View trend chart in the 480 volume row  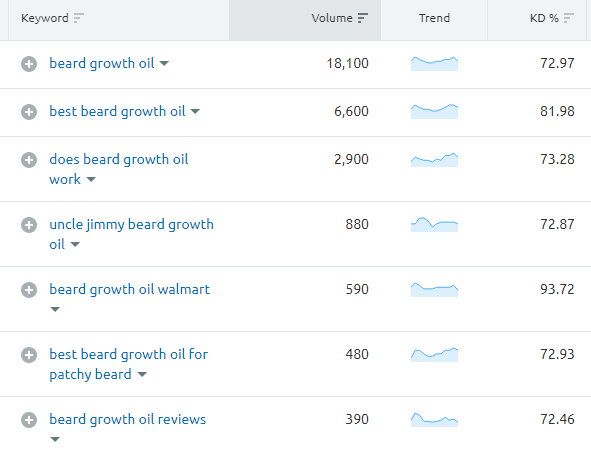[434, 354]
